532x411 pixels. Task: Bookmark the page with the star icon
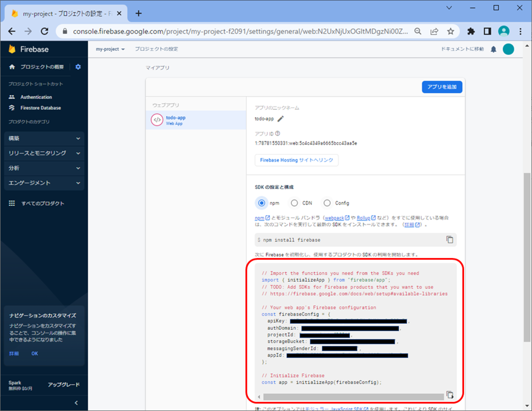pyautogui.click(x=450, y=31)
